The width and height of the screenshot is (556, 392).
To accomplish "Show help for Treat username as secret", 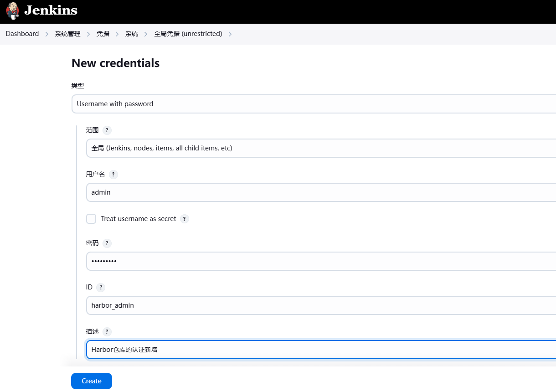I will tap(184, 219).
